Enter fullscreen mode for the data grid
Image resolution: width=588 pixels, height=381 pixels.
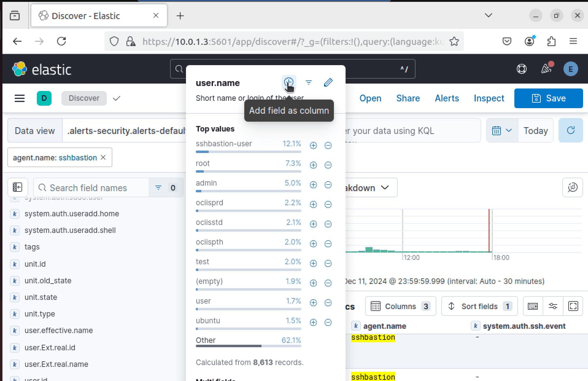573,306
